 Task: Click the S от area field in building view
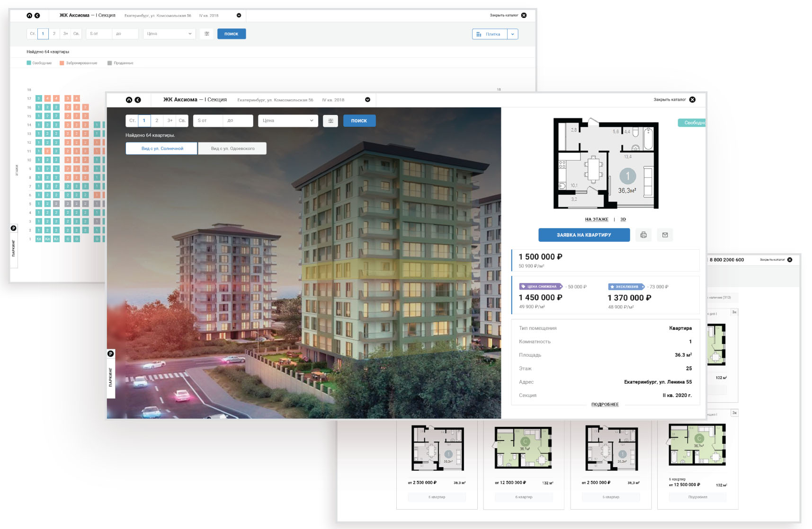pyautogui.click(x=208, y=121)
